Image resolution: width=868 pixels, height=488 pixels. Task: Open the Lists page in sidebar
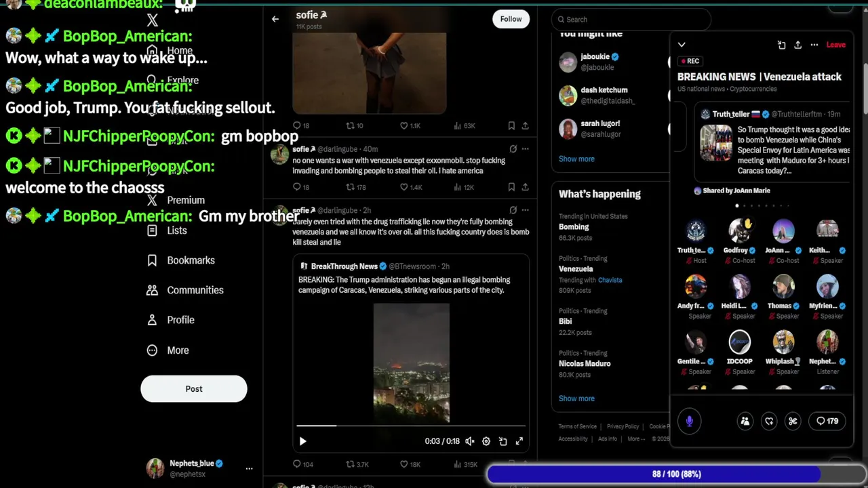[167, 230]
